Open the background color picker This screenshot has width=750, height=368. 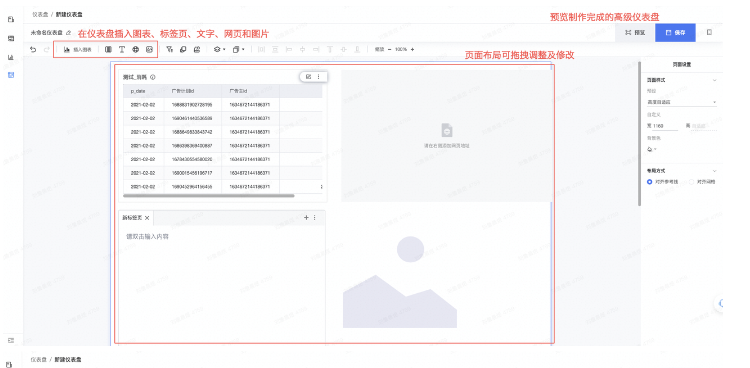[651, 149]
